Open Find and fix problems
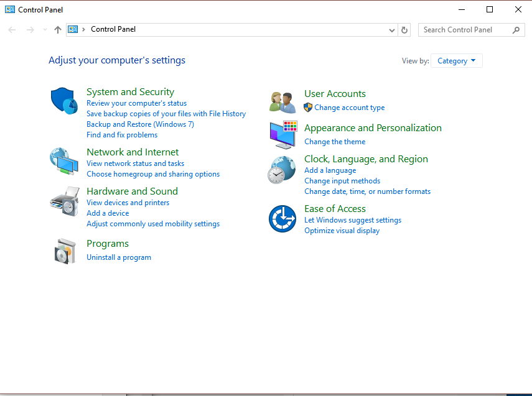This screenshot has height=396, width=532. click(122, 135)
